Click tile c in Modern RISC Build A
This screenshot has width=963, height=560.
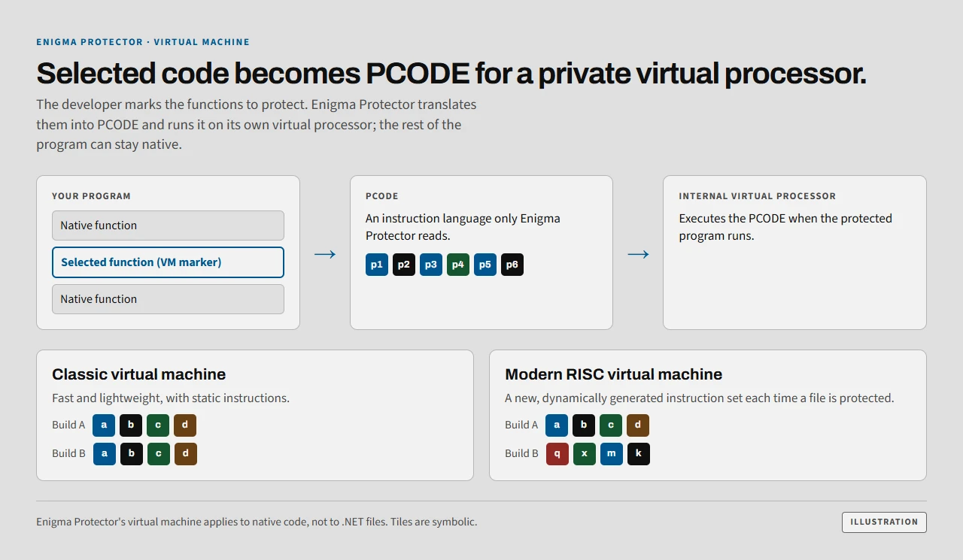612,425
